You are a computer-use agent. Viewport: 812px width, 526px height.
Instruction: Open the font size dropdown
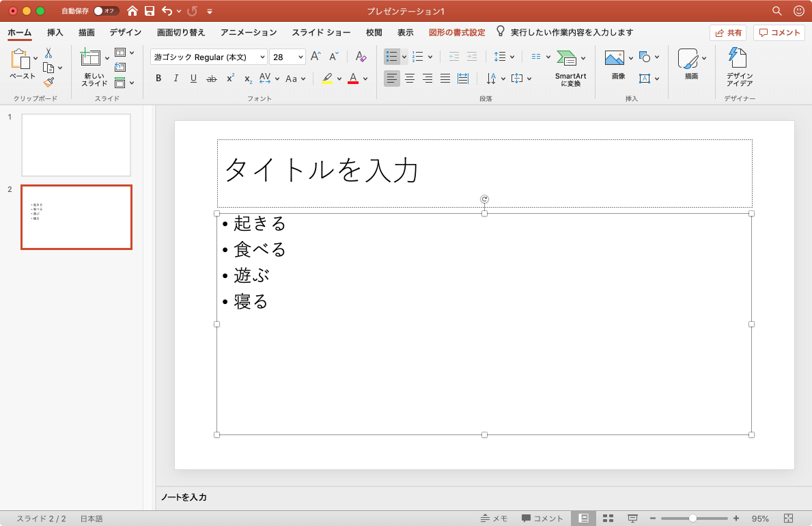pos(300,57)
